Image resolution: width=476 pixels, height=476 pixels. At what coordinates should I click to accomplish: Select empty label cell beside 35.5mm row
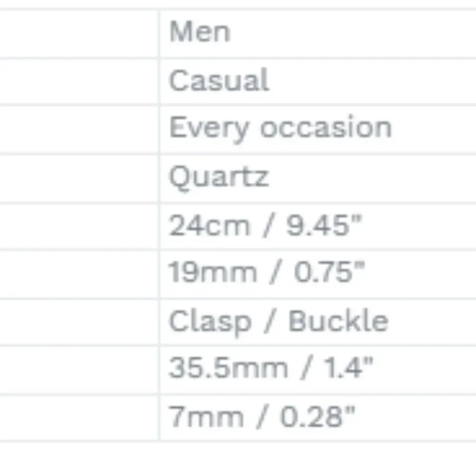click(79, 370)
